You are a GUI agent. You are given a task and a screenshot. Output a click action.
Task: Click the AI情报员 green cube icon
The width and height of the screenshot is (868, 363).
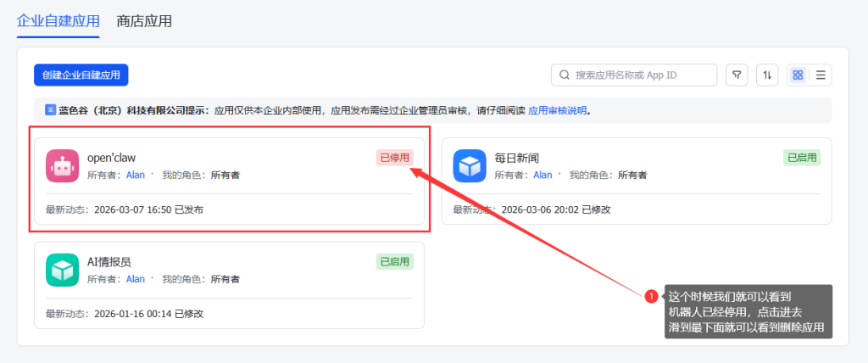(x=62, y=270)
